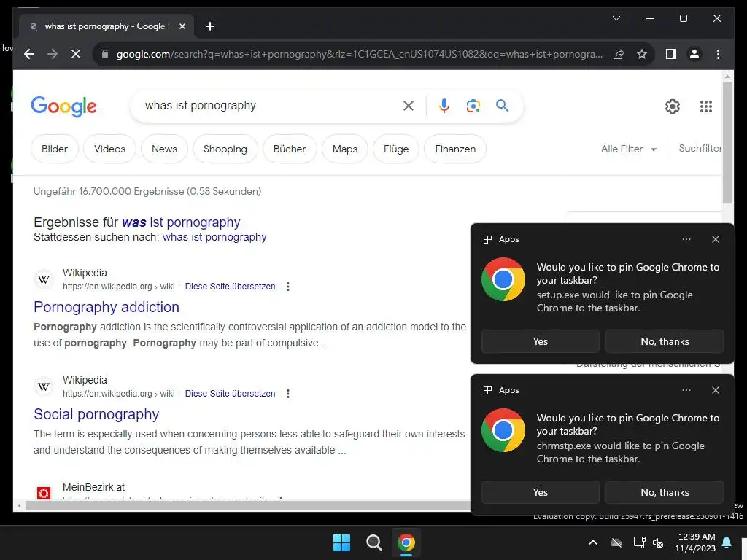
Task: Click the horizontal scrollbar left arrow
Action: tap(18, 506)
